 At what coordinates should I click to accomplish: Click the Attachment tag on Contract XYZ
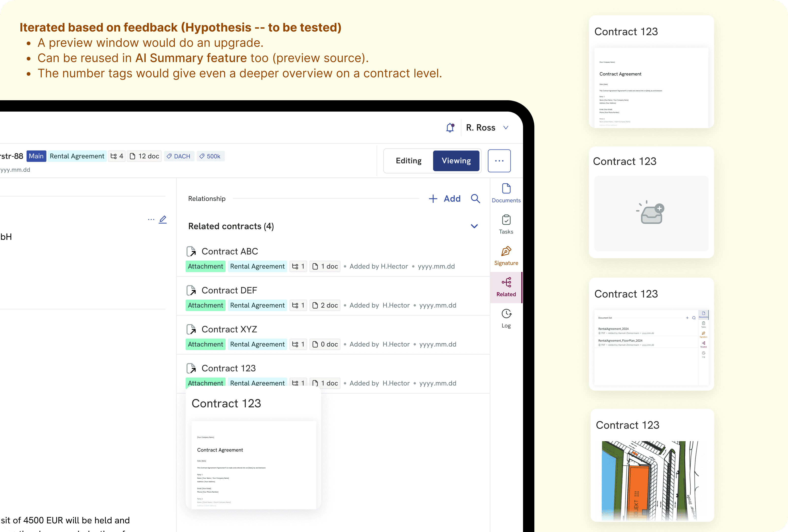coord(205,345)
